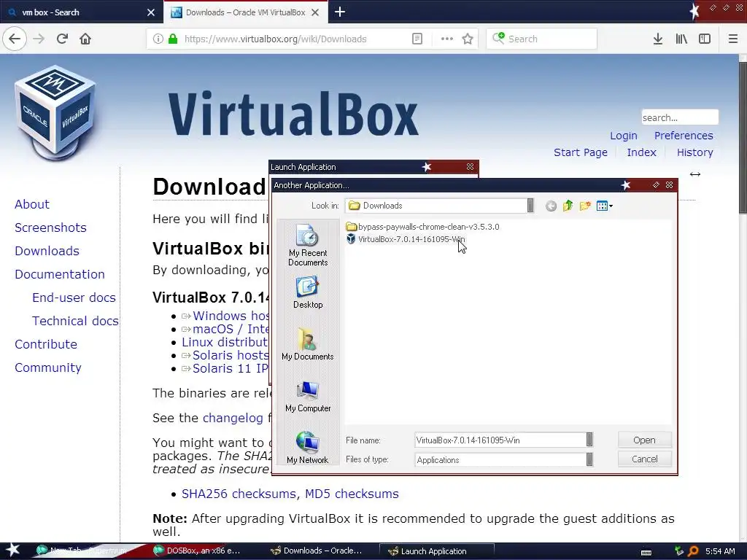Click the Open button in file dialog
Screen dimensions: 747x560
coord(644,440)
